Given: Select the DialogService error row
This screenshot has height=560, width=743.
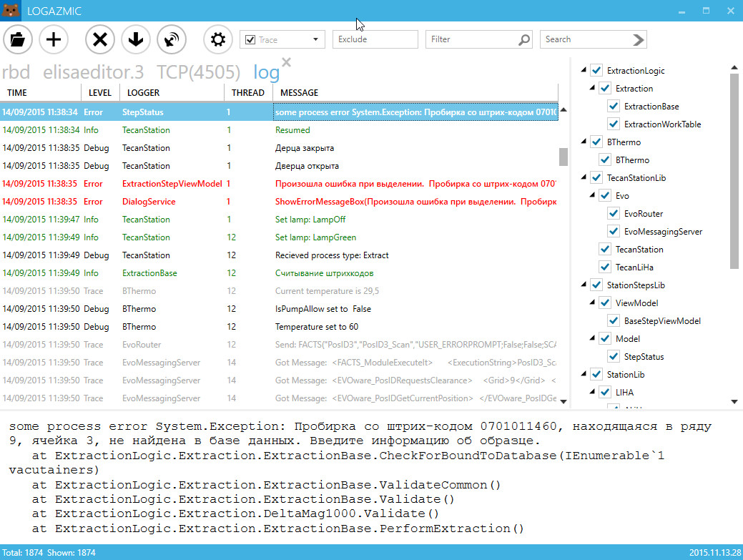Looking at the screenshot, I should [x=279, y=202].
